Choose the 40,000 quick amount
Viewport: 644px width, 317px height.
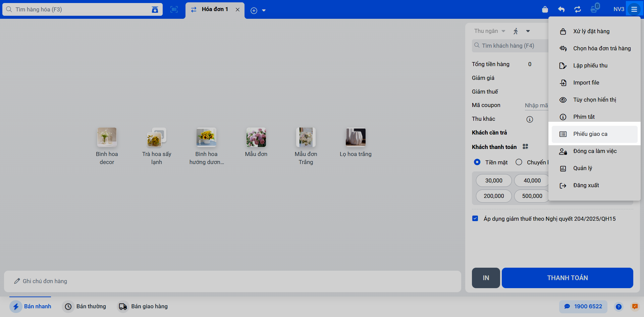[x=532, y=180]
